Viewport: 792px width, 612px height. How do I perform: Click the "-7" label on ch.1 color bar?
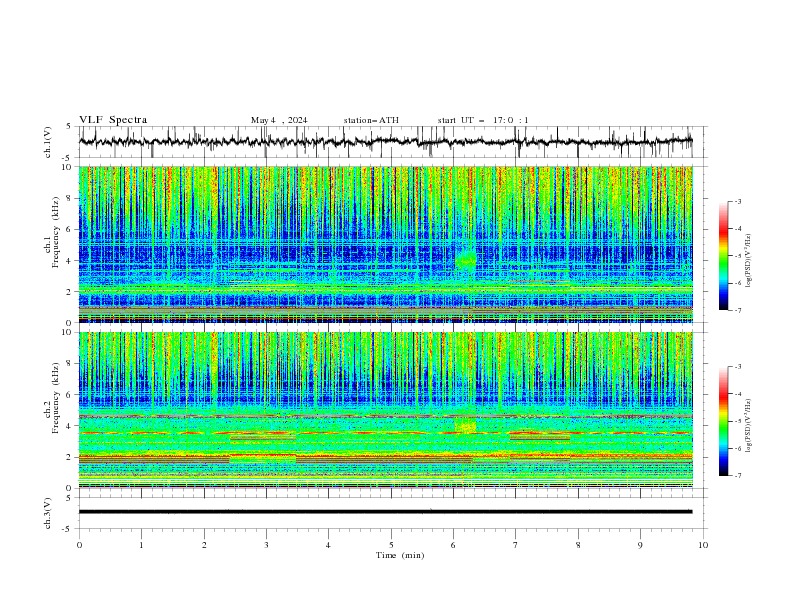pyautogui.click(x=738, y=310)
